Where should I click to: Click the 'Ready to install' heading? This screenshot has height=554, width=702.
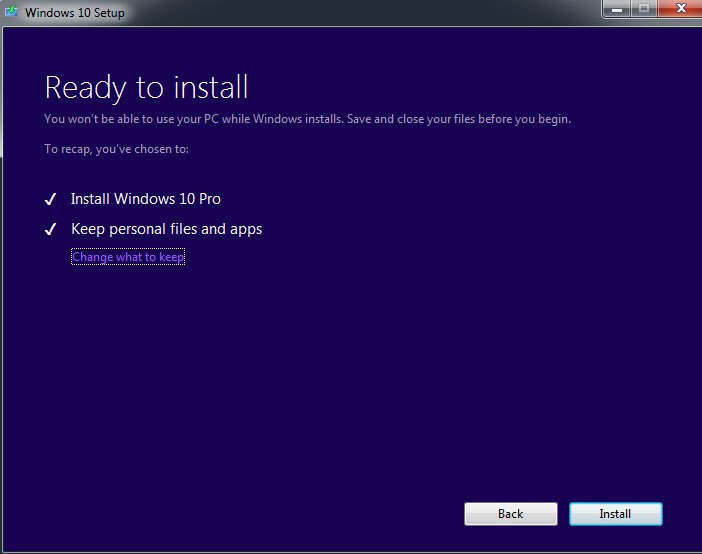click(146, 88)
